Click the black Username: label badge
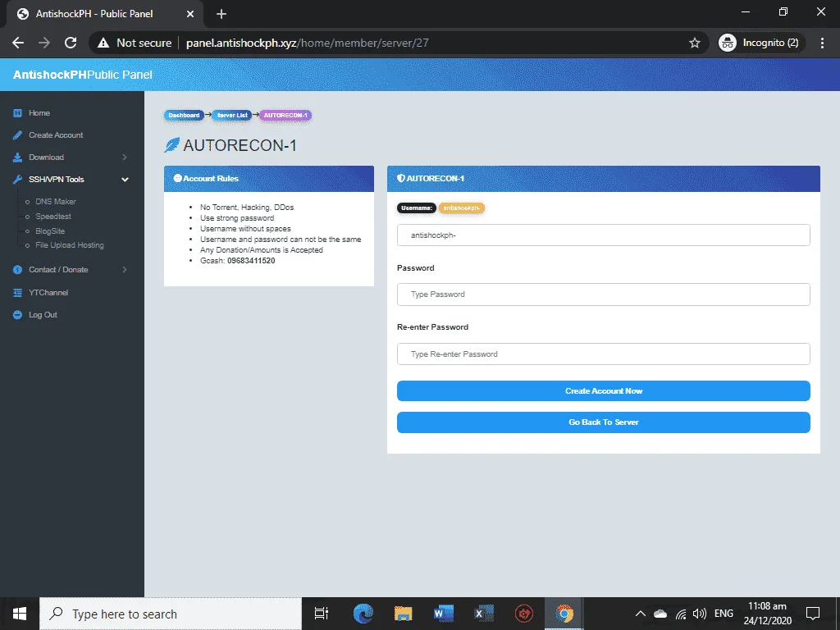This screenshot has width=840, height=630. click(x=416, y=208)
